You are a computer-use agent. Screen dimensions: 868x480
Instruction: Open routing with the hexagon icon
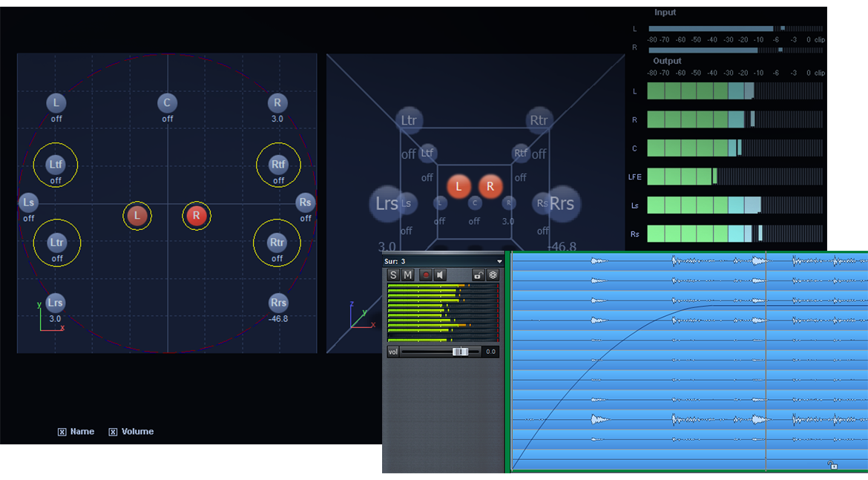[x=493, y=274]
